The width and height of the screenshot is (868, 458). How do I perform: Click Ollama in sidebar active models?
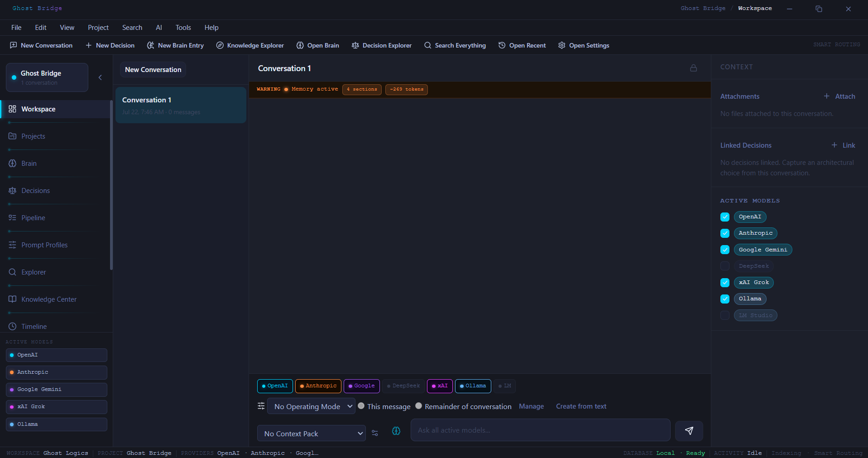click(57, 424)
